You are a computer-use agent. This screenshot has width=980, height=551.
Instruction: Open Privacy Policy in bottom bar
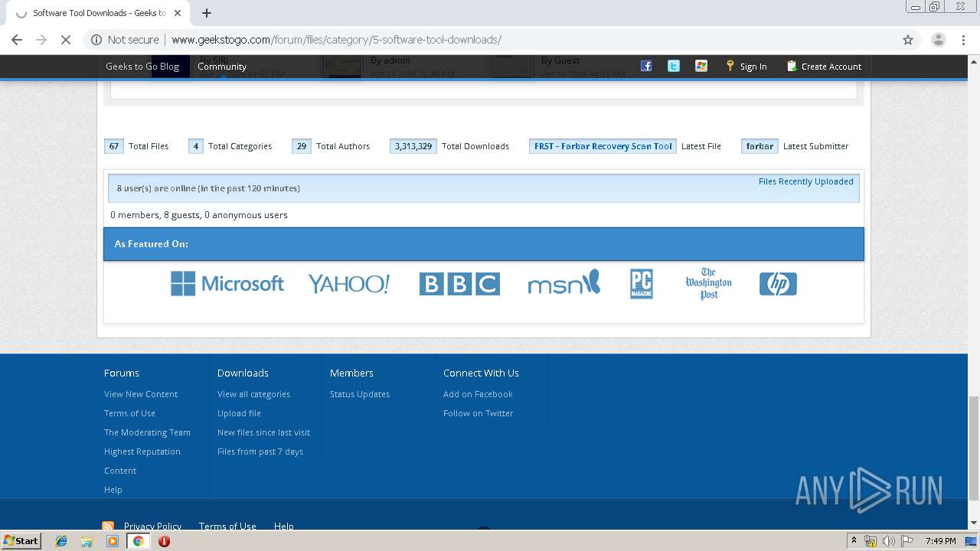pos(152,526)
